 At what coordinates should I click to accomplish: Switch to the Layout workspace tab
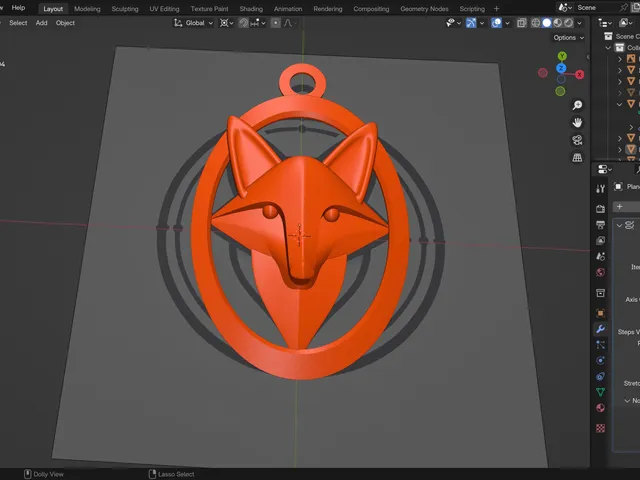[x=53, y=9]
